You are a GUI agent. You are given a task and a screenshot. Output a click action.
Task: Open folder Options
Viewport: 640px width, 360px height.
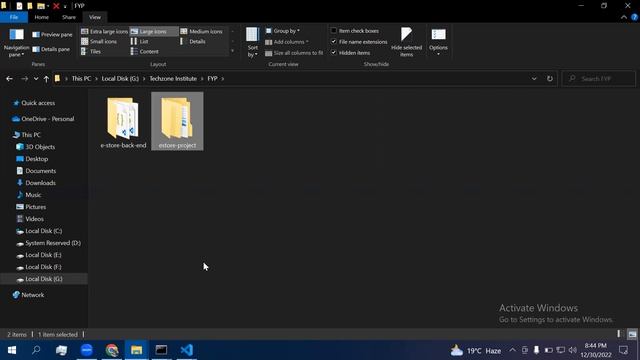(x=438, y=42)
